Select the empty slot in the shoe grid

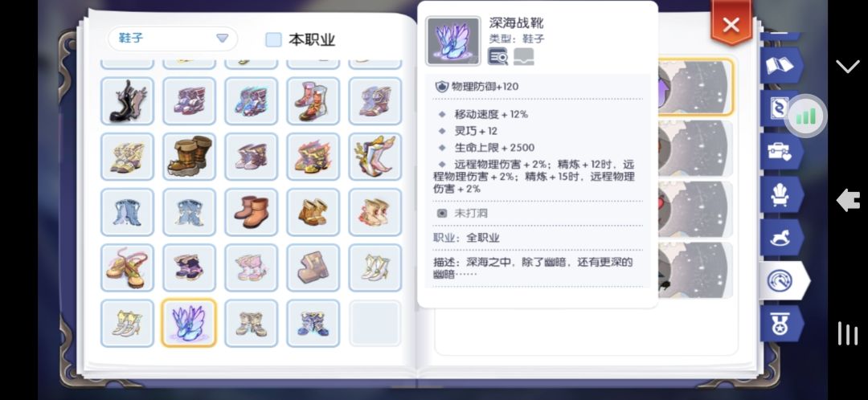pos(375,323)
